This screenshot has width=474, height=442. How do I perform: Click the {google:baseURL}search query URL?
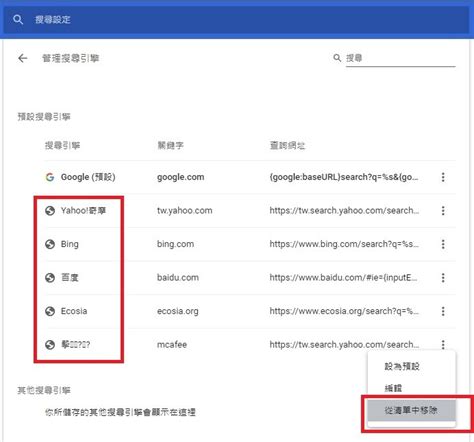coord(344,177)
